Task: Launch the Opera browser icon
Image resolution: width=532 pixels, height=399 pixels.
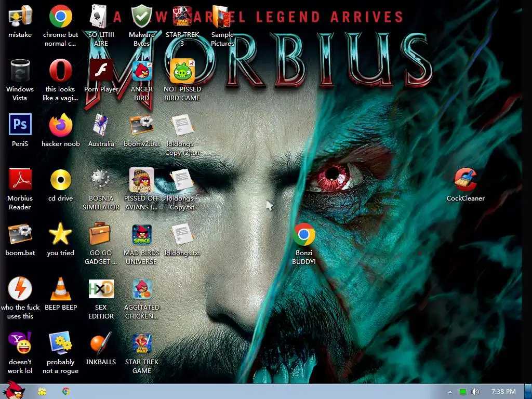Action: pyautogui.click(x=60, y=71)
